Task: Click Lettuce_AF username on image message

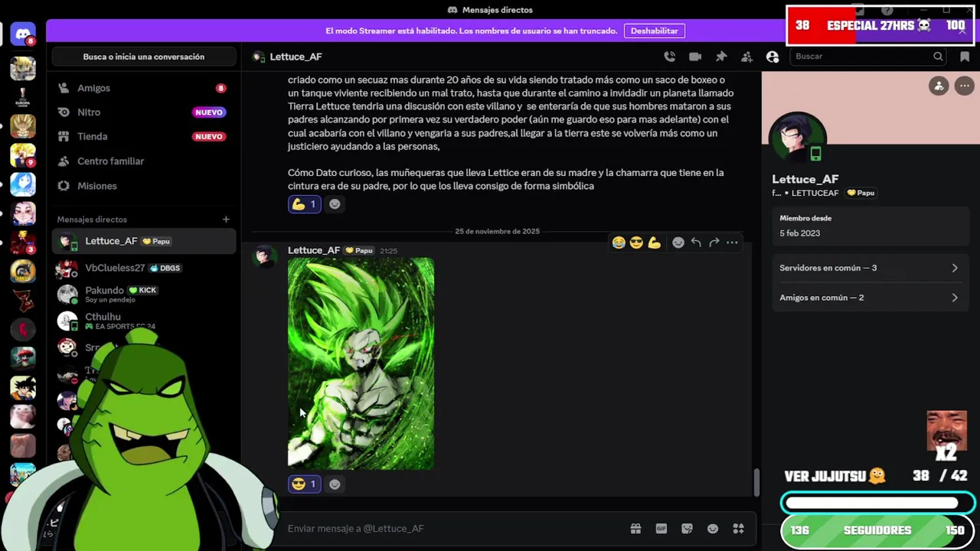Action: point(314,250)
